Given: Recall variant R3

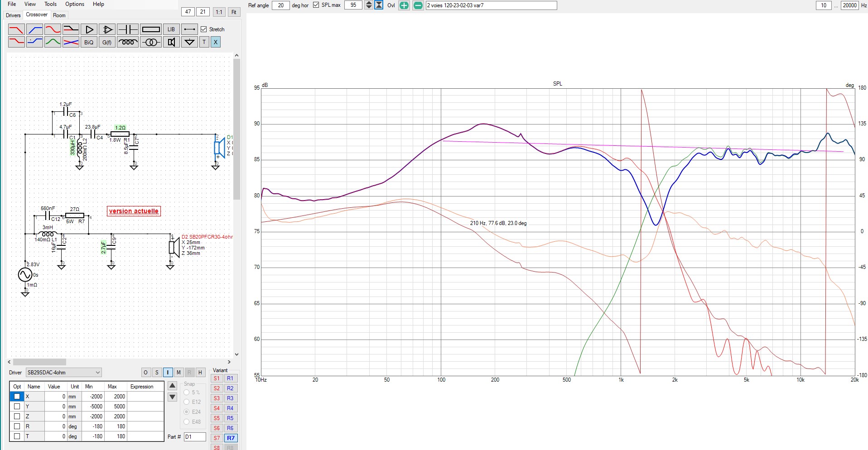Looking at the screenshot, I should (230, 398).
